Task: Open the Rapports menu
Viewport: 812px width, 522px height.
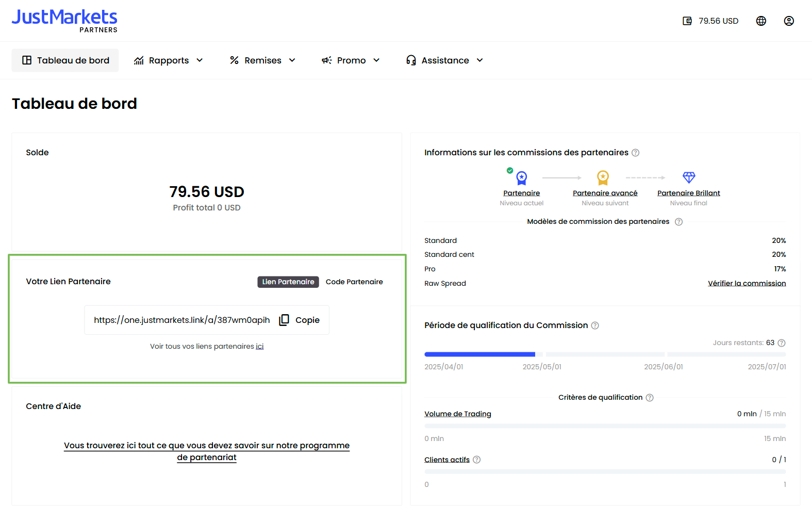Action: point(169,60)
